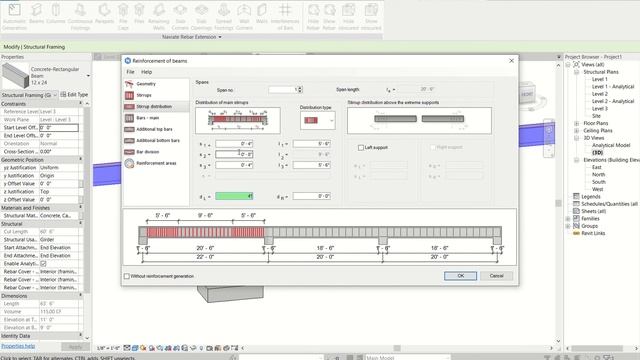Image resolution: width=640 pixels, height=360 pixels.
Task: Click the s2 spacing input field
Action: coord(234,154)
